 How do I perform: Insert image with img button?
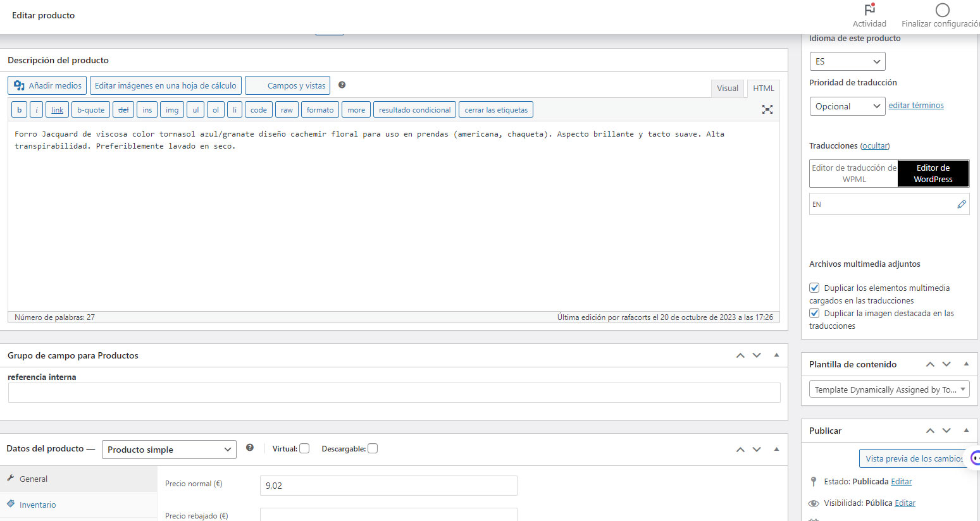click(172, 110)
